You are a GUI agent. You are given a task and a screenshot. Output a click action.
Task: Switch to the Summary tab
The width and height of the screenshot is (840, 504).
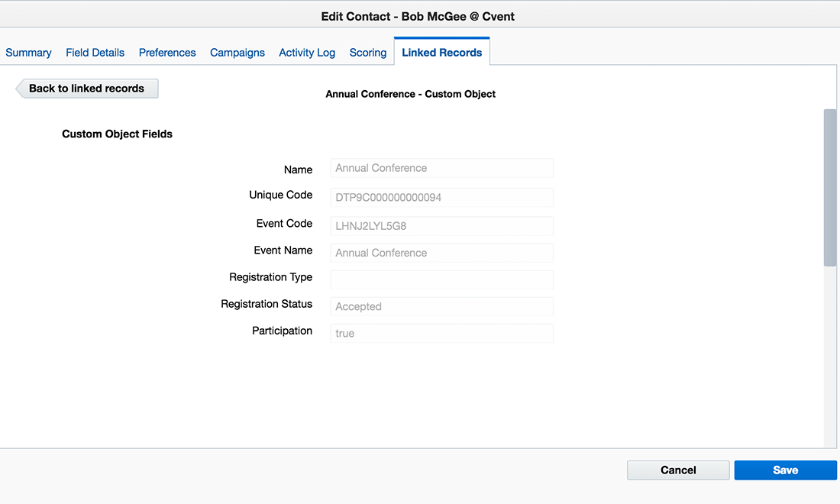click(28, 52)
